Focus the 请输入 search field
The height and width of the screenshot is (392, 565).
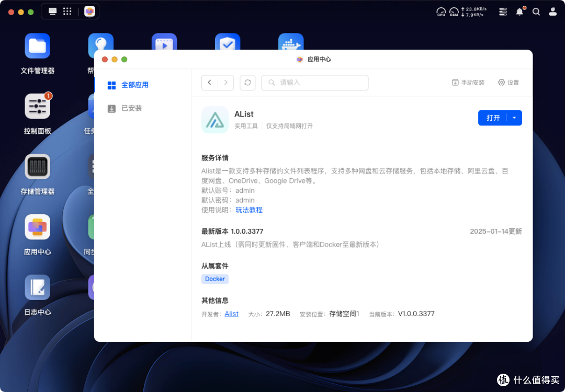pos(315,83)
